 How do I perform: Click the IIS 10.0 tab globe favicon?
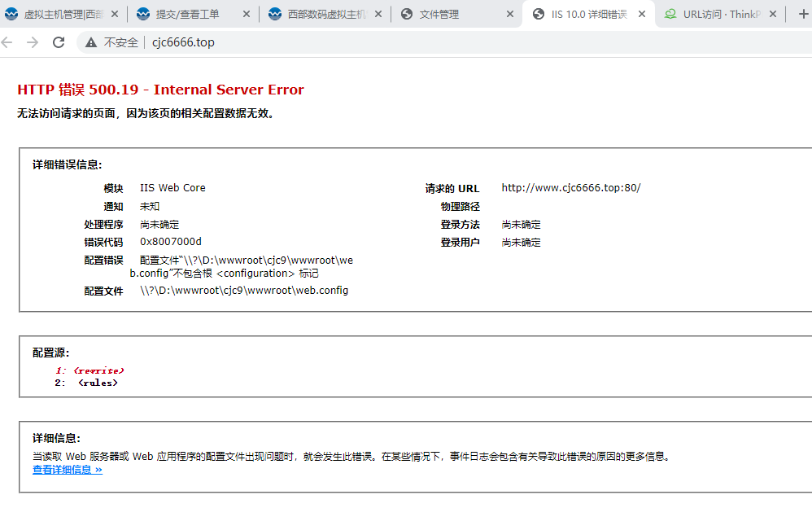pyautogui.click(x=539, y=14)
